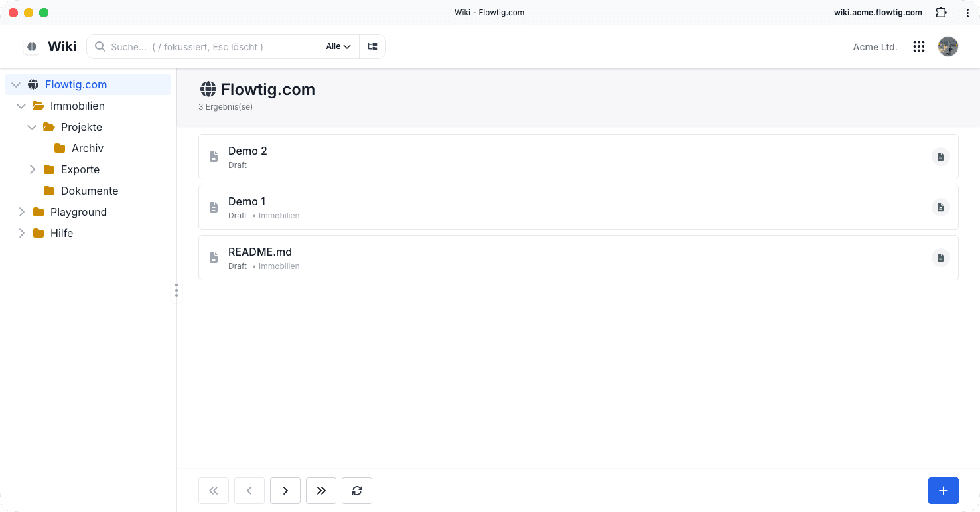Open the Demo 2 page
Screen dimensions: 980x512
point(247,151)
